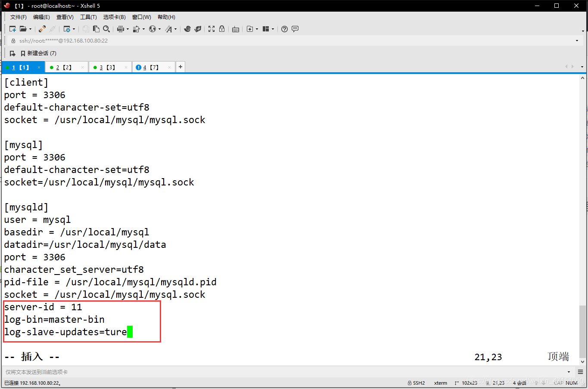The image size is (588, 389).
Task: Expand the Print dropdown arrow
Action: pyautogui.click(x=128, y=29)
